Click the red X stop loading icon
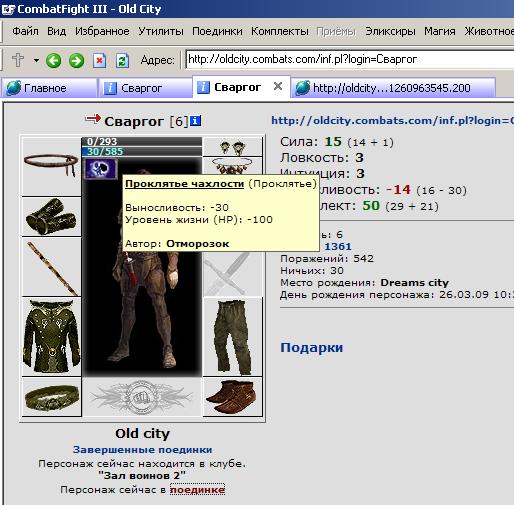 (99, 61)
